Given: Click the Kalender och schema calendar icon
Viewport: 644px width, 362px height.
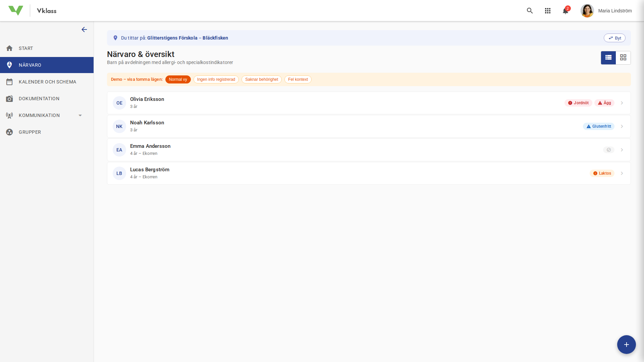Looking at the screenshot, I should [x=9, y=81].
